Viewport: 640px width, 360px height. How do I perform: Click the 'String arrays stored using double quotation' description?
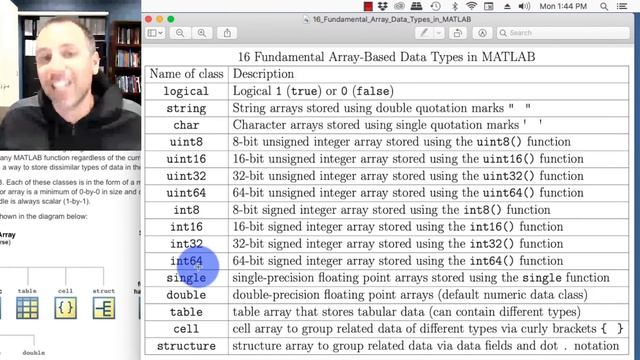point(382,108)
